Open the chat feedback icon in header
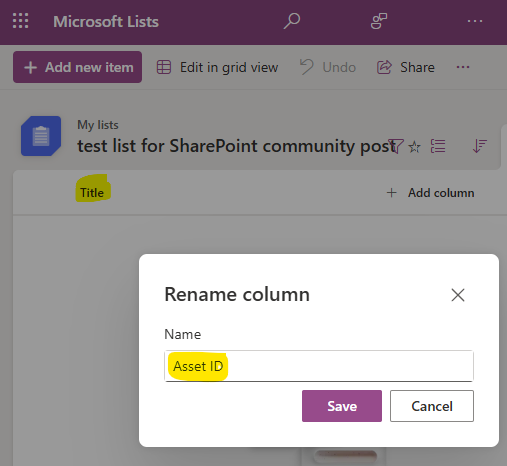Viewport: 507px width, 466px height. click(x=379, y=21)
